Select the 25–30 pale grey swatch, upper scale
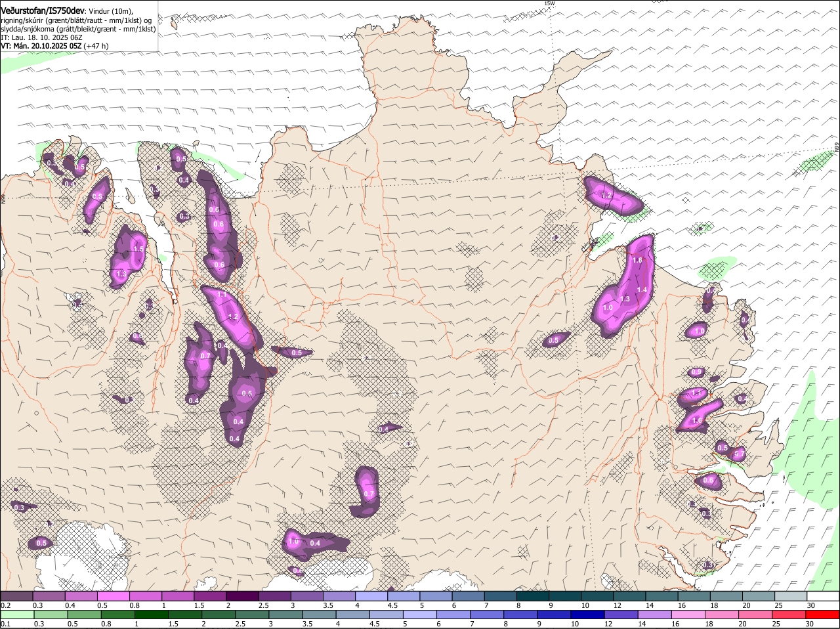 (791, 596)
